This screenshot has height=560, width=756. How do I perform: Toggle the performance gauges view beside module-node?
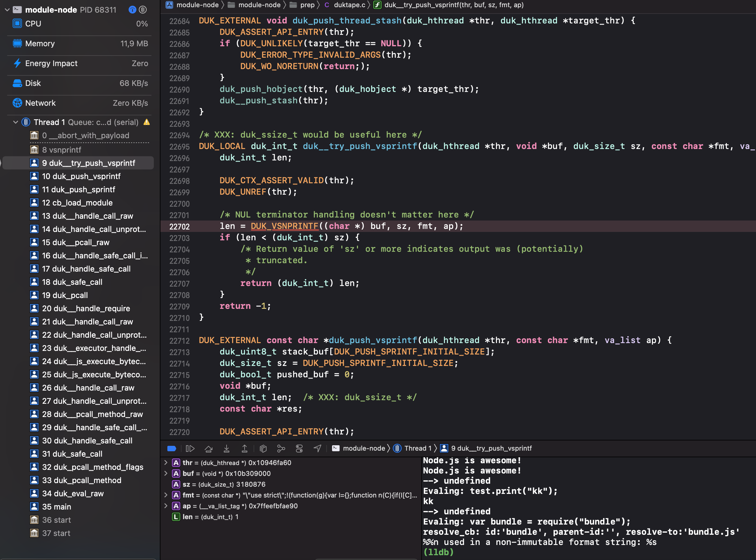click(x=132, y=10)
